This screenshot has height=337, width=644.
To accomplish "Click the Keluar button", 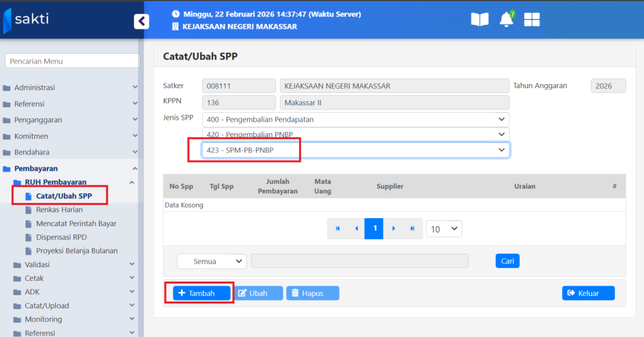I will pos(588,293).
